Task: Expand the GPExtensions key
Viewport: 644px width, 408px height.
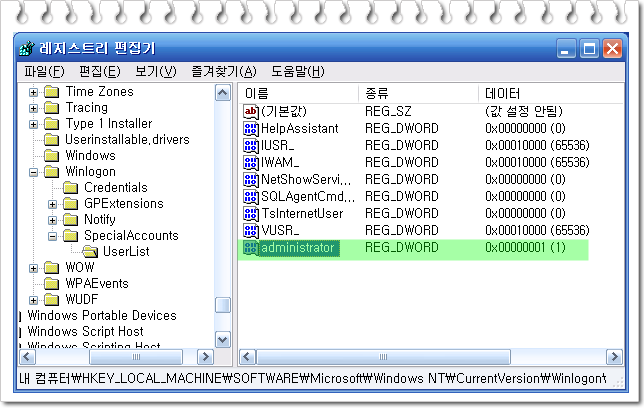Action: 52,204
